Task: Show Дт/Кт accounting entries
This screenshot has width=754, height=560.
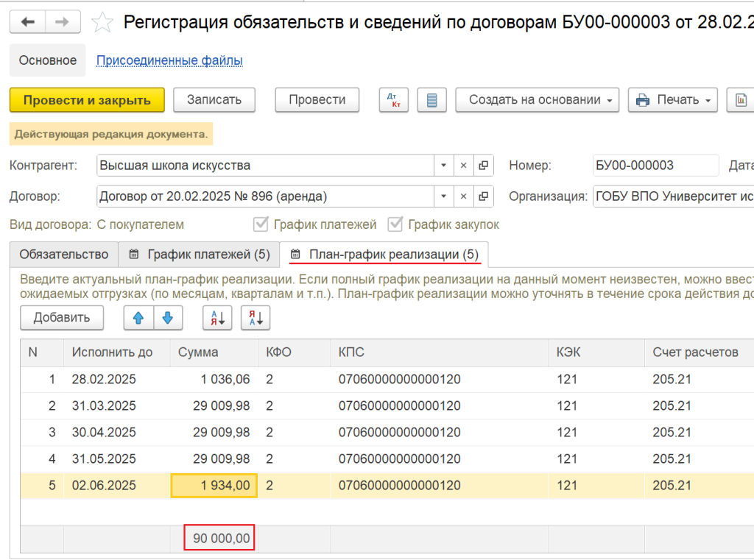Action: (393, 100)
